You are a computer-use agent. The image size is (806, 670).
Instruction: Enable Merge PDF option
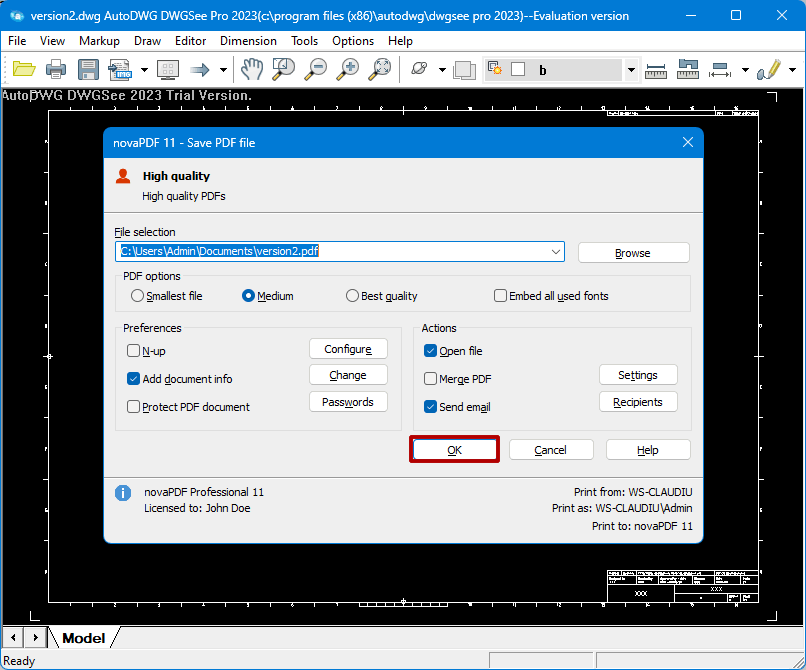point(429,378)
